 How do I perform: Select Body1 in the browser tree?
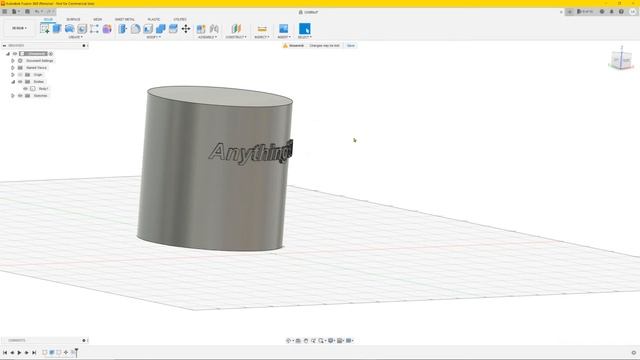tap(43, 89)
